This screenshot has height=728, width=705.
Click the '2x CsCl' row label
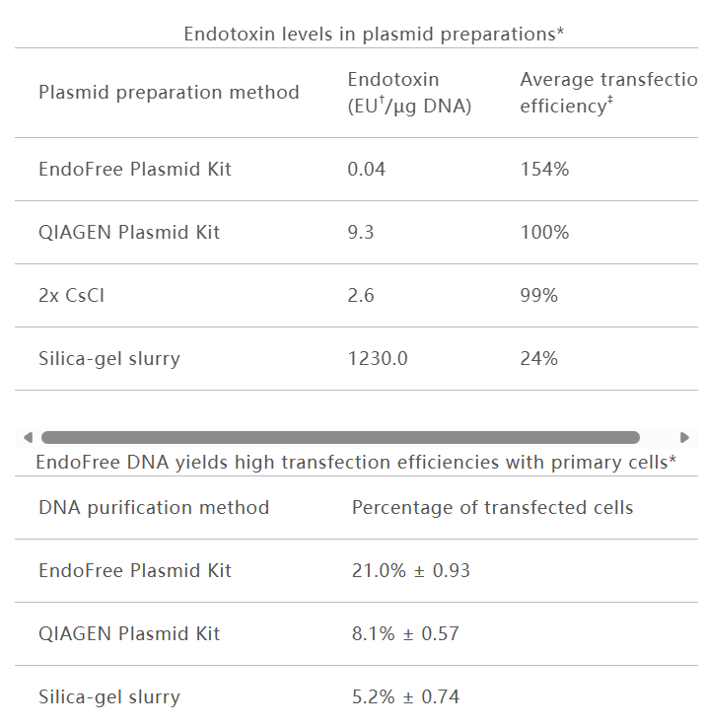point(71,295)
